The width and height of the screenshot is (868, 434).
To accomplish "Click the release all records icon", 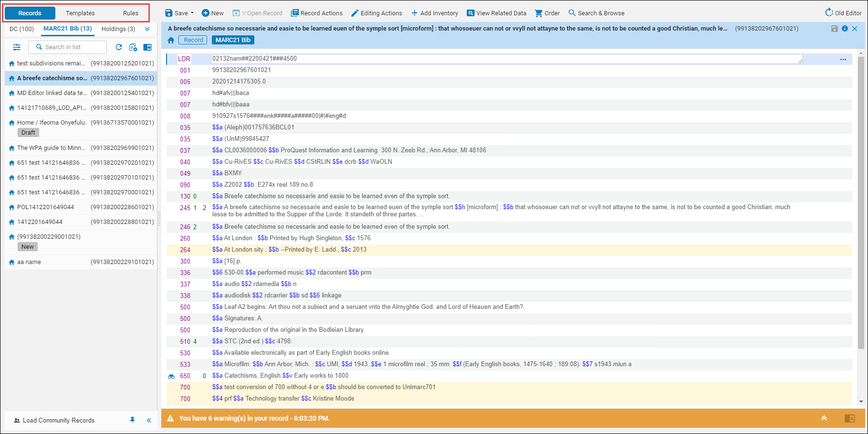I will click(x=133, y=47).
